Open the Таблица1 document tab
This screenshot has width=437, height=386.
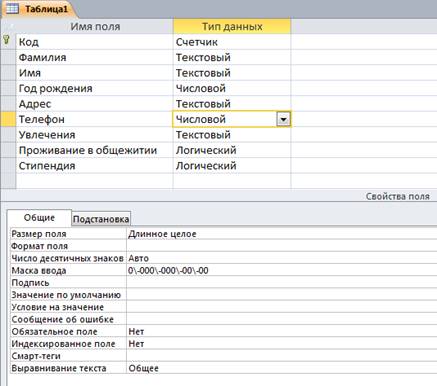(39, 9)
